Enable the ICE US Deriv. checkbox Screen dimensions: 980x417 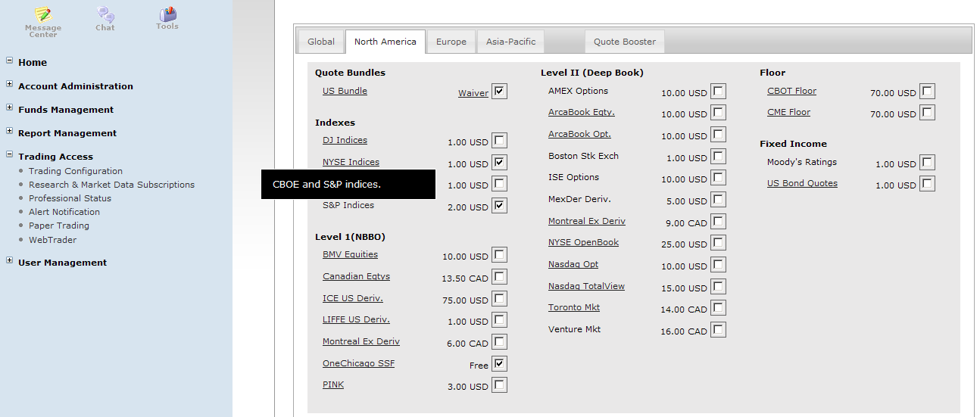point(499,298)
